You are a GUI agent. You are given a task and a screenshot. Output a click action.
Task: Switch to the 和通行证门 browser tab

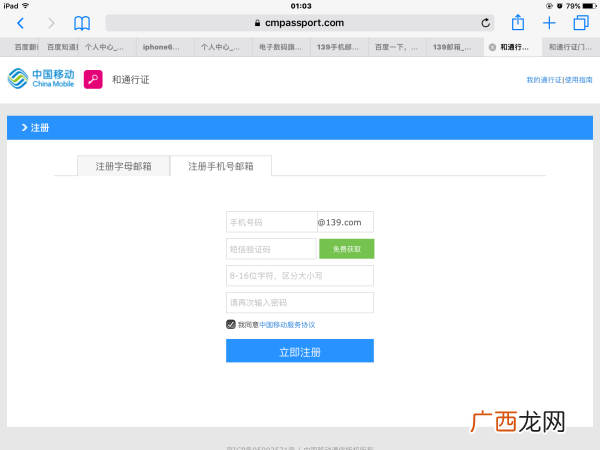(x=571, y=47)
